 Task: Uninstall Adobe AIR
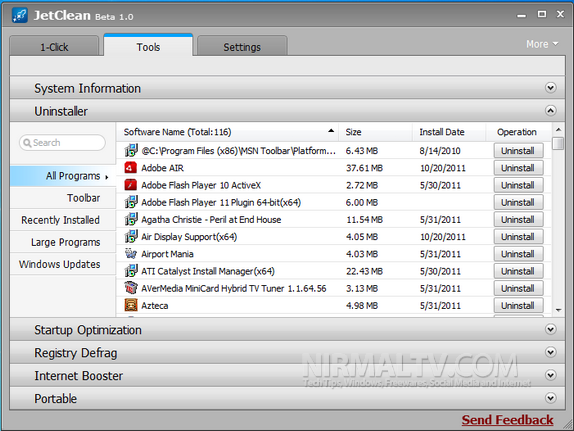518,168
